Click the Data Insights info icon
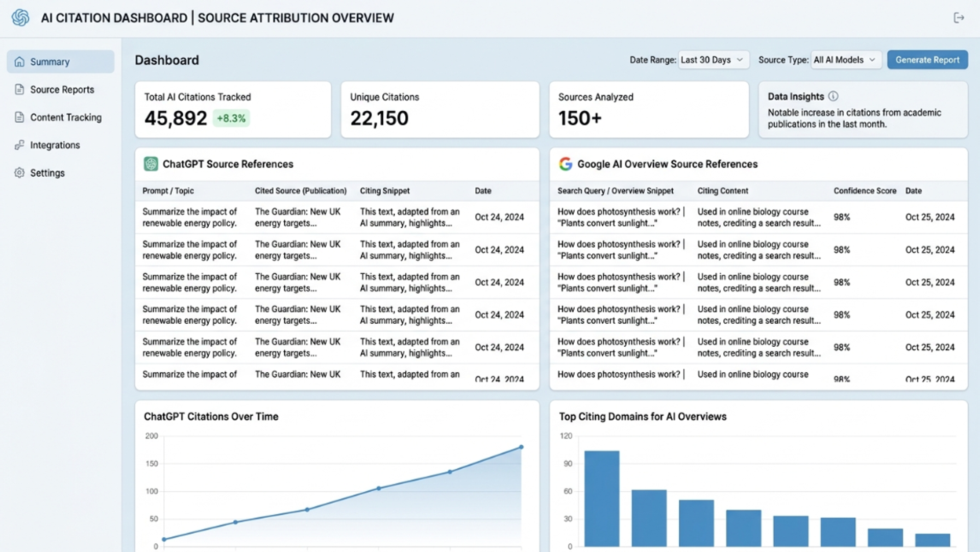 (x=833, y=96)
